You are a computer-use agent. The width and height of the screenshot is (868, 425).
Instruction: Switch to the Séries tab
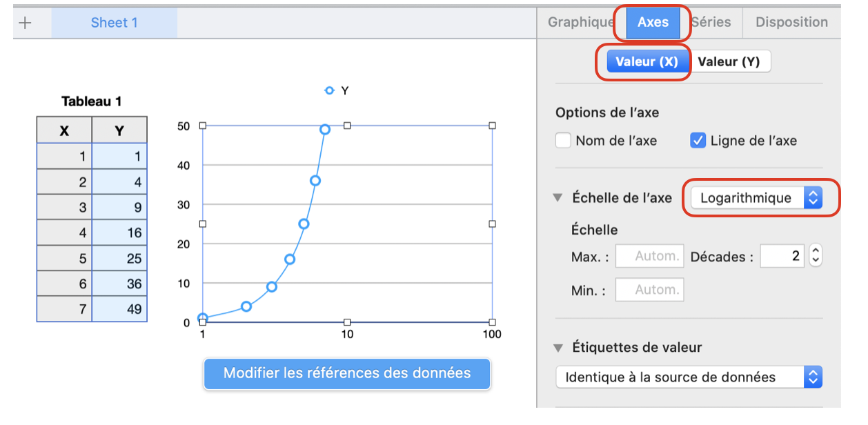coord(711,22)
